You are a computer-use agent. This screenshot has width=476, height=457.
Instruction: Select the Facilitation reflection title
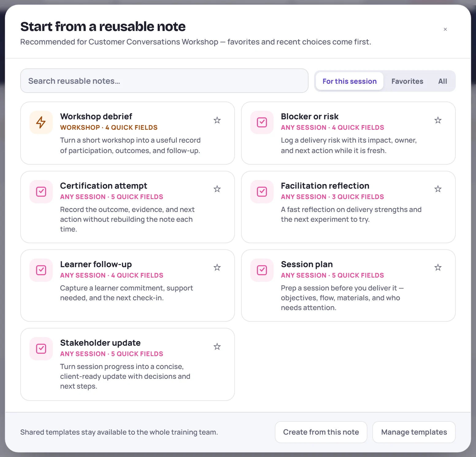[325, 186]
